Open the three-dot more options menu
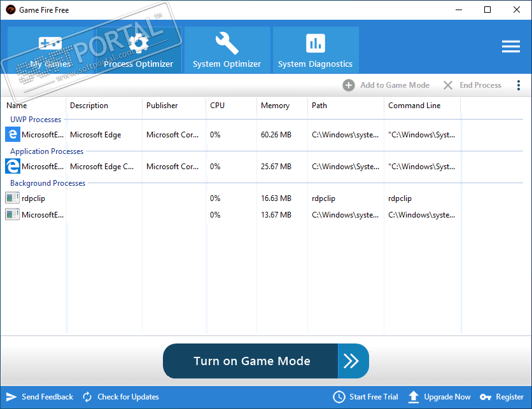Image resolution: width=532 pixels, height=409 pixels. pos(519,85)
